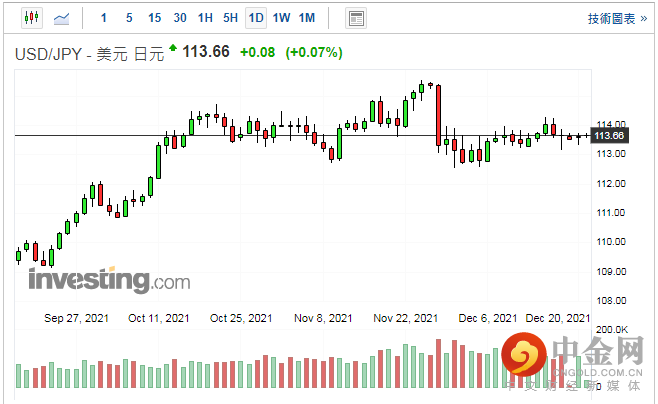The image size is (658, 404).
Task: Click the 113.66 current price tag on axis
Action: click(x=609, y=136)
